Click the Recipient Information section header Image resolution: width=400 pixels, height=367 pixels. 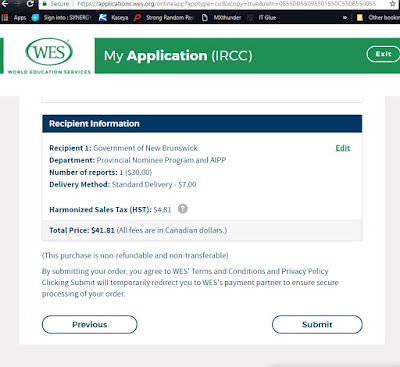[202, 124]
